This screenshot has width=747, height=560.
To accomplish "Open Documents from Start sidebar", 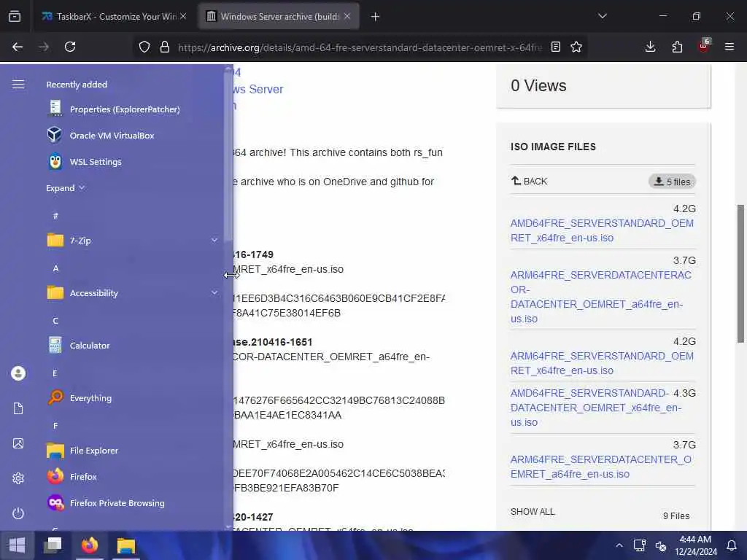I will (x=18, y=408).
